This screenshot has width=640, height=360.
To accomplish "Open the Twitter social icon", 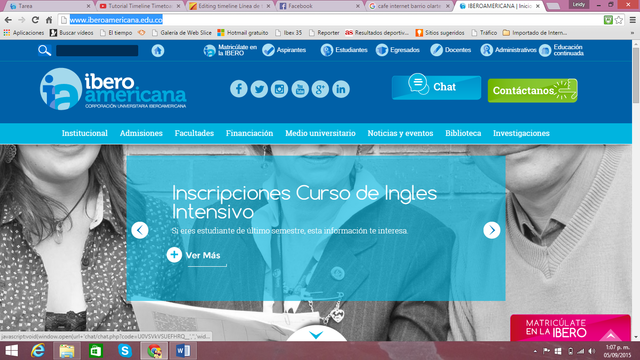I will 259,89.
